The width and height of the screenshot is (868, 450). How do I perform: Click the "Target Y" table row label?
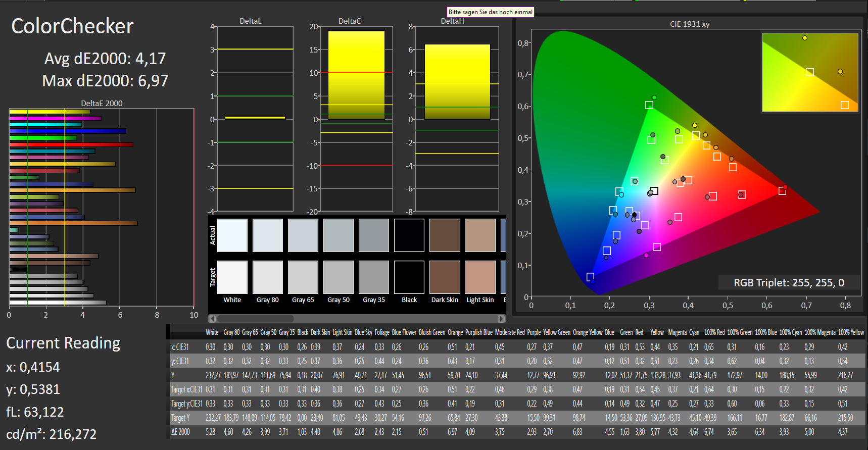[x=180, y=418]
